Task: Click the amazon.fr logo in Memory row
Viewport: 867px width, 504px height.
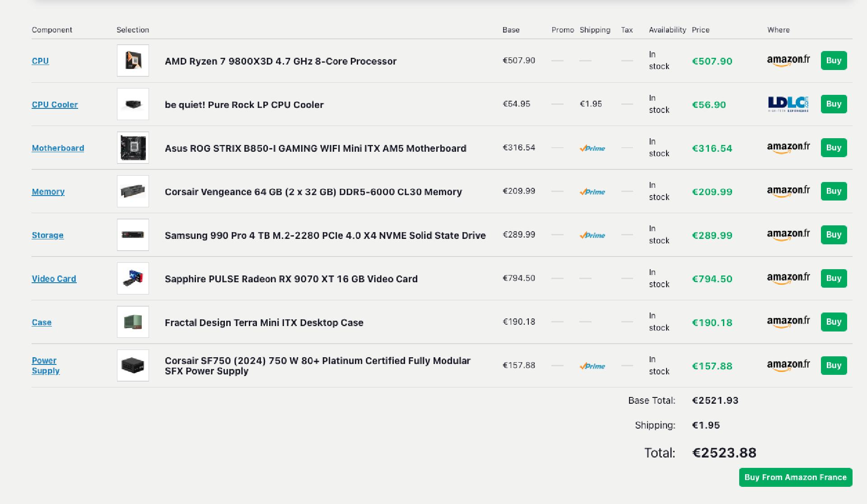Action: (x=788, y=191)
